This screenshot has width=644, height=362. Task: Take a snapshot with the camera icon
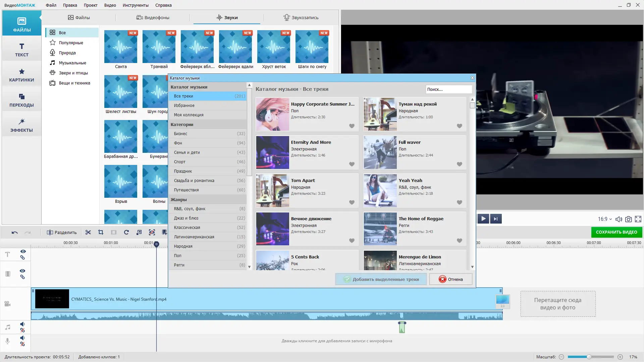click(629, 219)
